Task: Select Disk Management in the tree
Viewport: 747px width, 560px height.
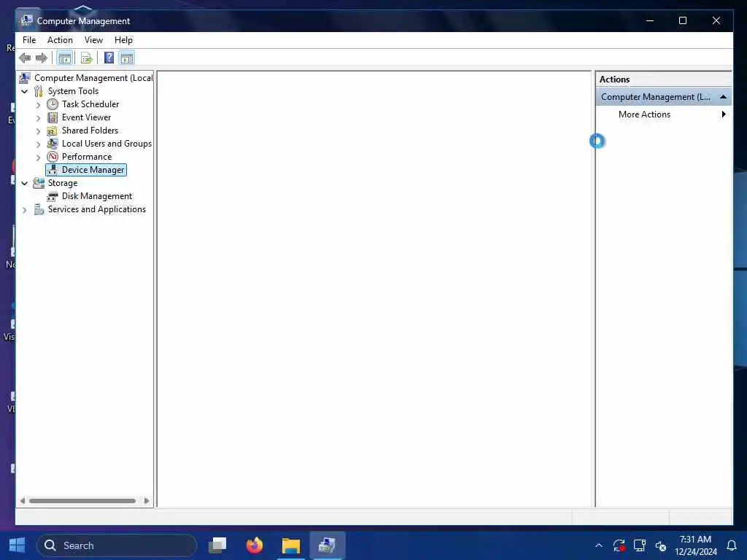Action: (97, 196)
